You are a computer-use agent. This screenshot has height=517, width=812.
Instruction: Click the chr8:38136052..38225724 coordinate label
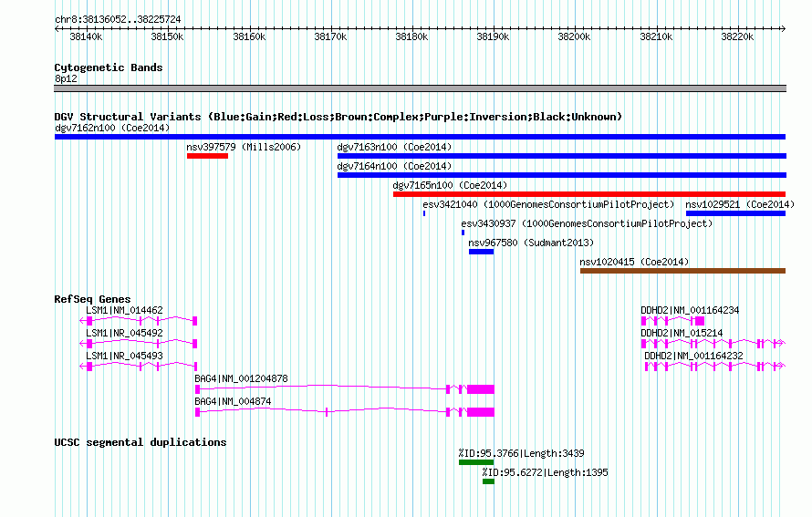tap(118, 19)
